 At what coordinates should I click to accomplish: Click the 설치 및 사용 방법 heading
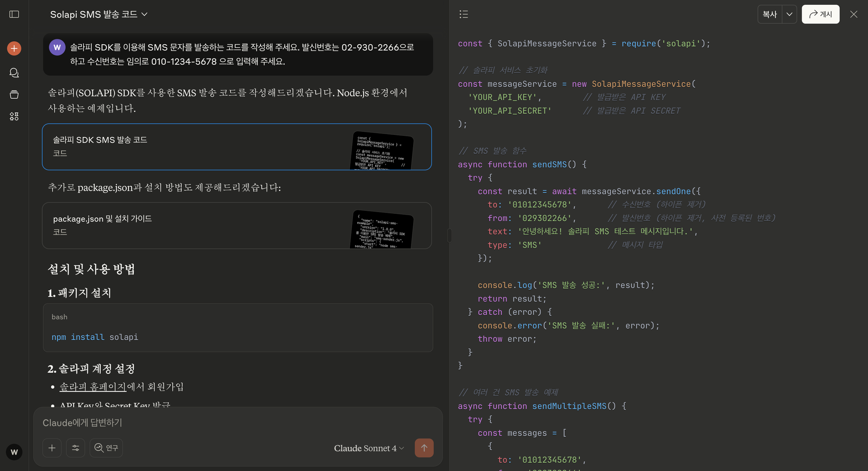(x=91, y=269)
